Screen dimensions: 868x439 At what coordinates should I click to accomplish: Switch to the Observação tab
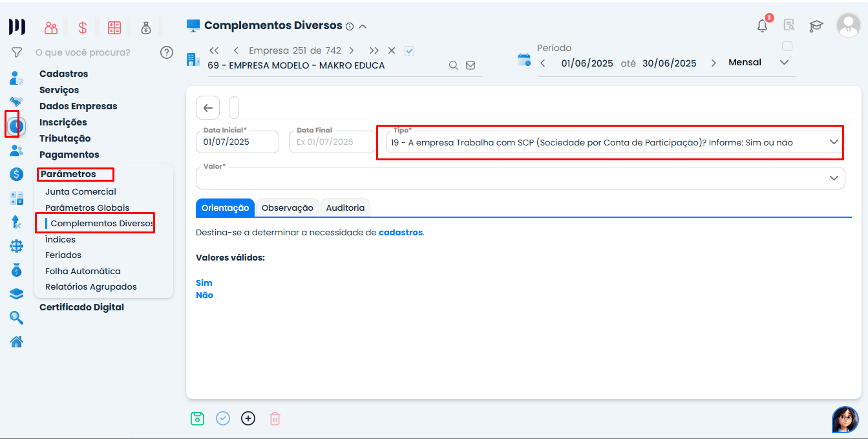click(x=287, y=208)
